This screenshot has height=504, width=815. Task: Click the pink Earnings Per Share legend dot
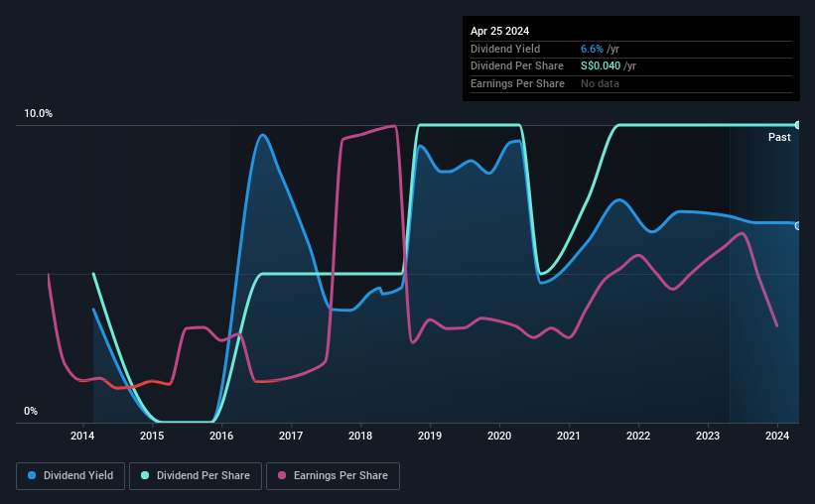tap(282, 475)
